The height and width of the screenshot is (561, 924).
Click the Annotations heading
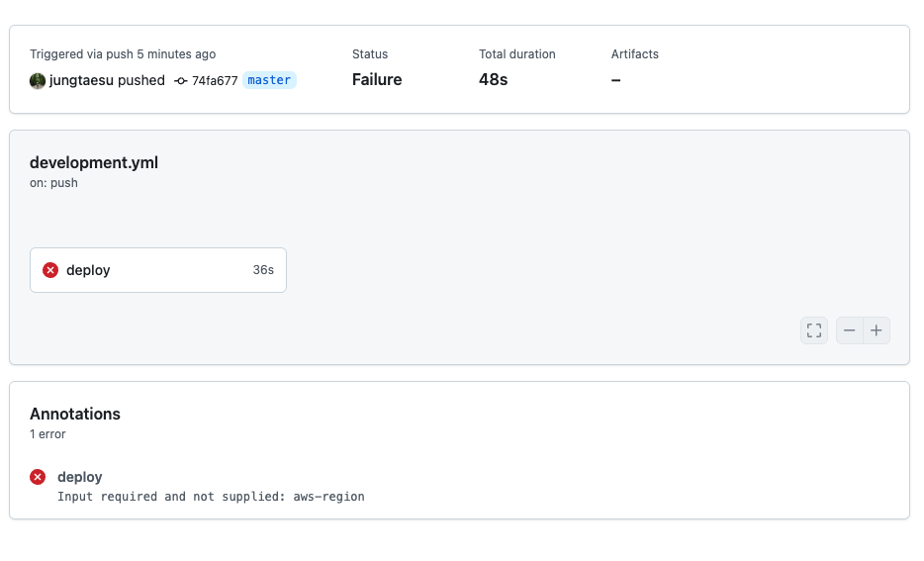tap(75, 414)
